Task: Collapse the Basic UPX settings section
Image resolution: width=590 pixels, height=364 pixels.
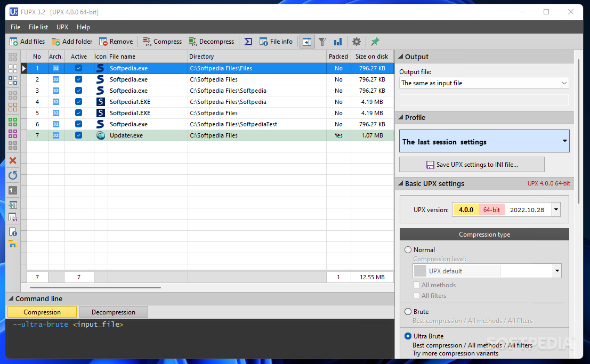Action: pyautogui.click(x=401, y=183)
